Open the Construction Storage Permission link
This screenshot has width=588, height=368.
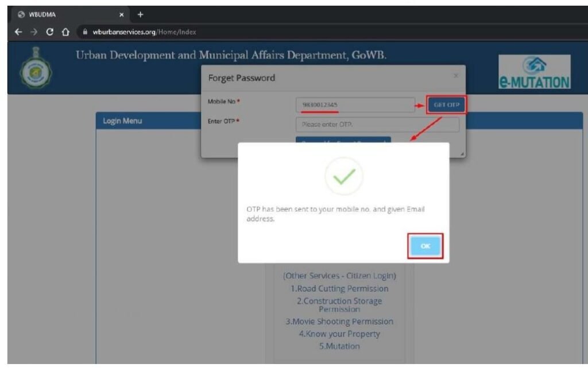tap(339, 305)
